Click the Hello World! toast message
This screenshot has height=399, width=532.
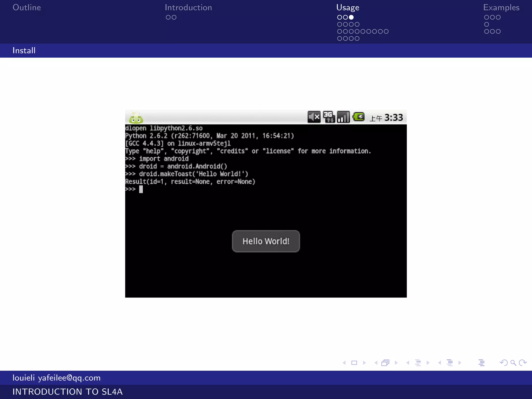point(266,241)
